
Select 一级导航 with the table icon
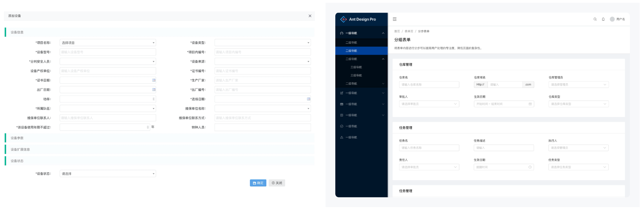(x=342, y=104)
